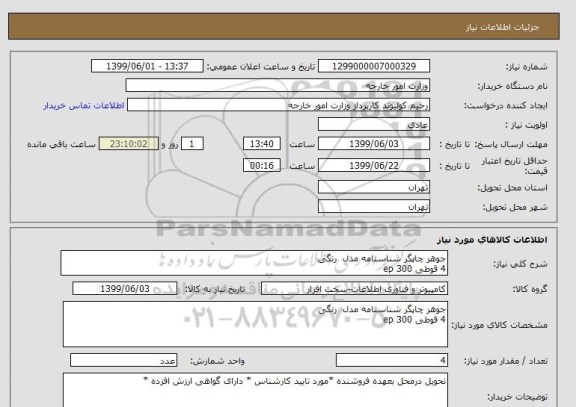Select the تاریخ نیاز به کالا date field
Image resolution: width=576 pixels, height=407 pixels.
125,289
